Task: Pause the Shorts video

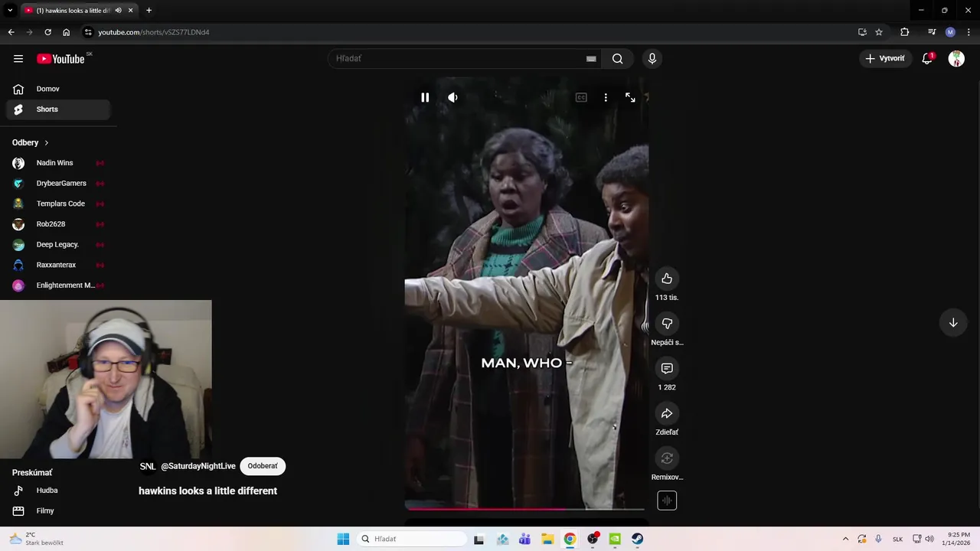Action: pos(425,97)
